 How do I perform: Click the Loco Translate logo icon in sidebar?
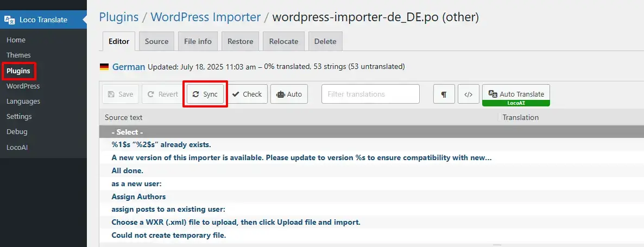(9, 20)
